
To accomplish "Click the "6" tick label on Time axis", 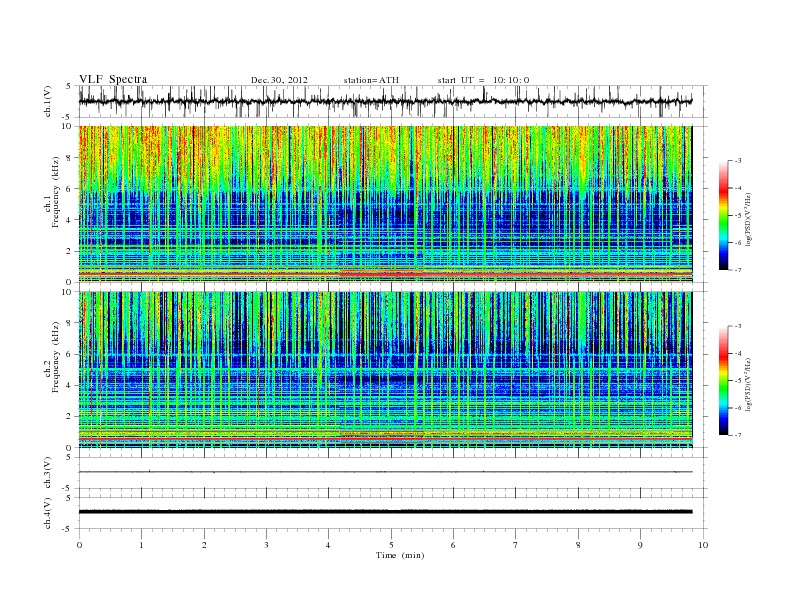I will (453, 545).
